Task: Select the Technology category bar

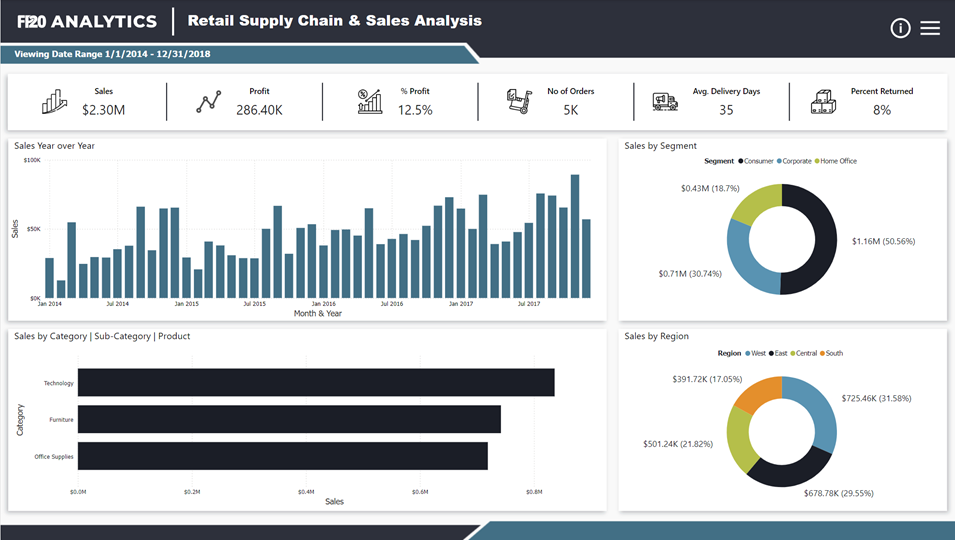Action: tap(316, 382)
